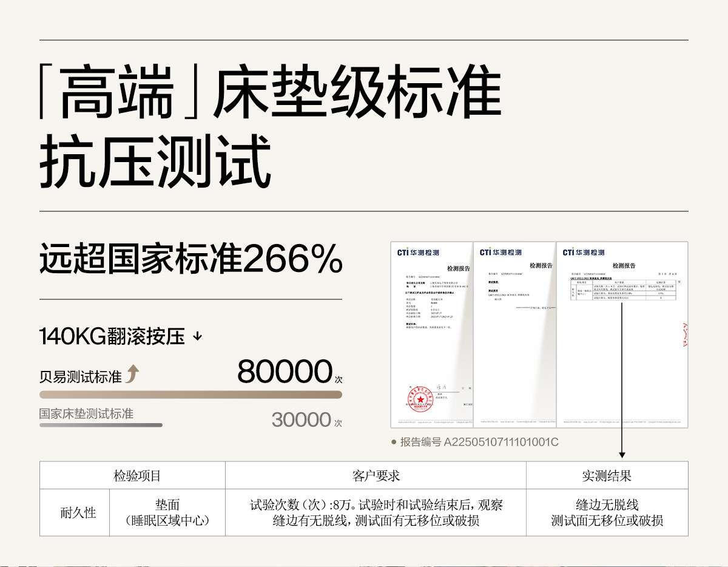Click the red official stamp on the report

419,399
